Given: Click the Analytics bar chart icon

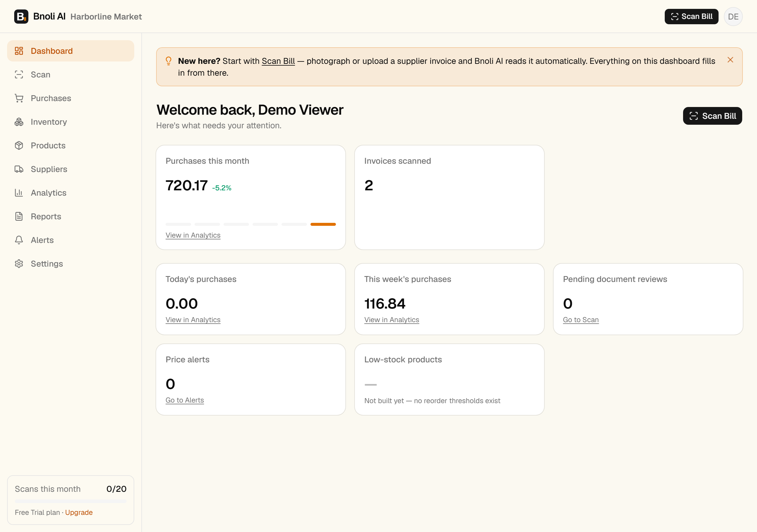Looking at the screenshot, I should (19, 193).
